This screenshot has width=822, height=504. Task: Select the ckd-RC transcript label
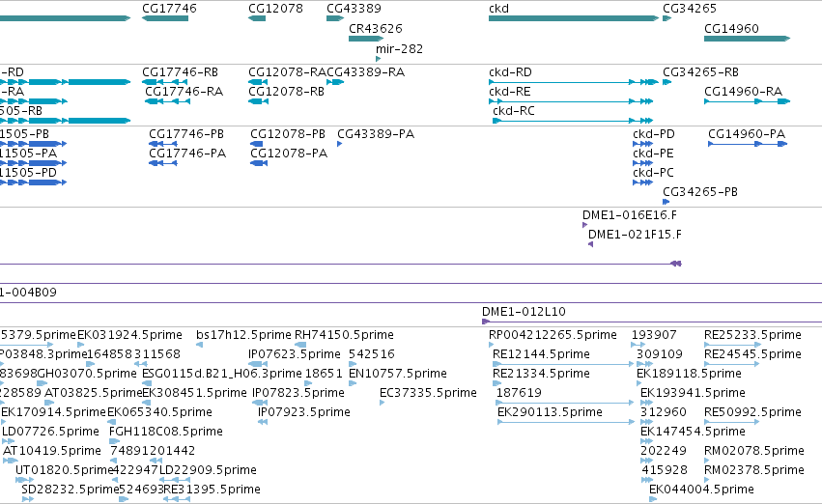[x=514, y=110]
